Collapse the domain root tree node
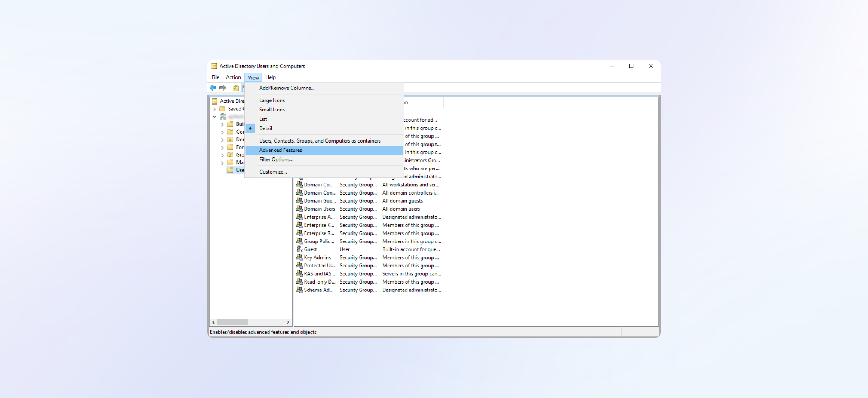The height and width of the screenshot is (398, 868). pyautogui.click(x=214, y=117)
